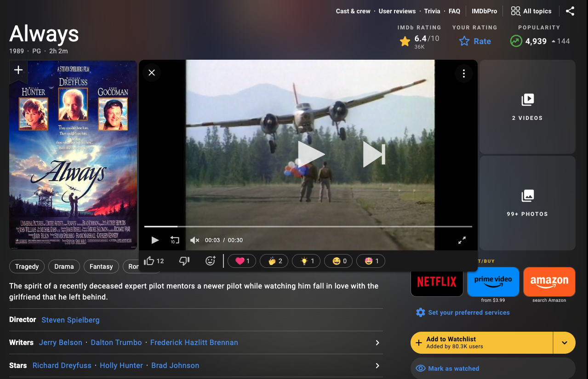Visit the IMDbPro link
The width and height of the screenshot is (588, 379).
tap(485, 11)
